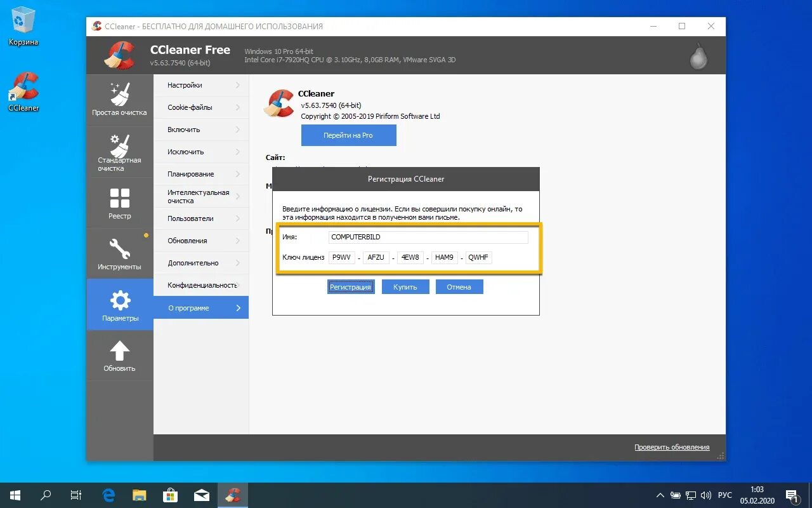This screenshot has width=812, height=508.
Task: Open Интеллектуальная очистка submenu
Action: tap(201, 196)
